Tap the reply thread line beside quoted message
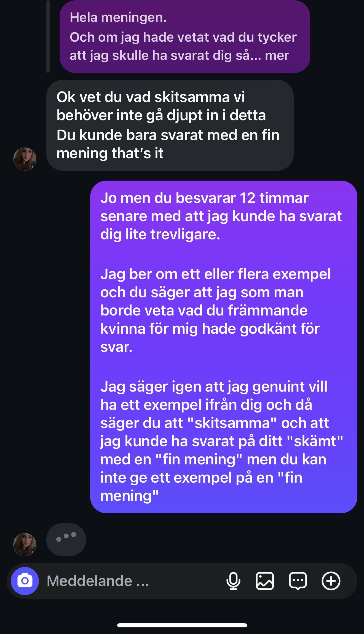The image size is (364, 634). [48, 36]
